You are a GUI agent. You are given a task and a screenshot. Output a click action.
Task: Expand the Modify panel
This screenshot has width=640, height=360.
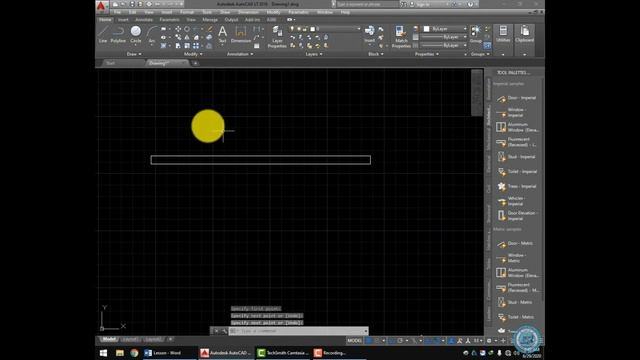point(193,54)
